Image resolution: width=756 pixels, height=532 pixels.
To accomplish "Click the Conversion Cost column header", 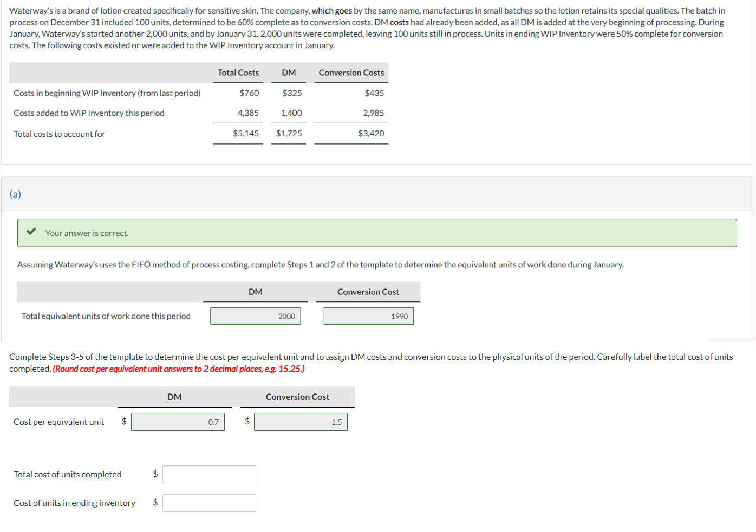I will pos(369,292).
